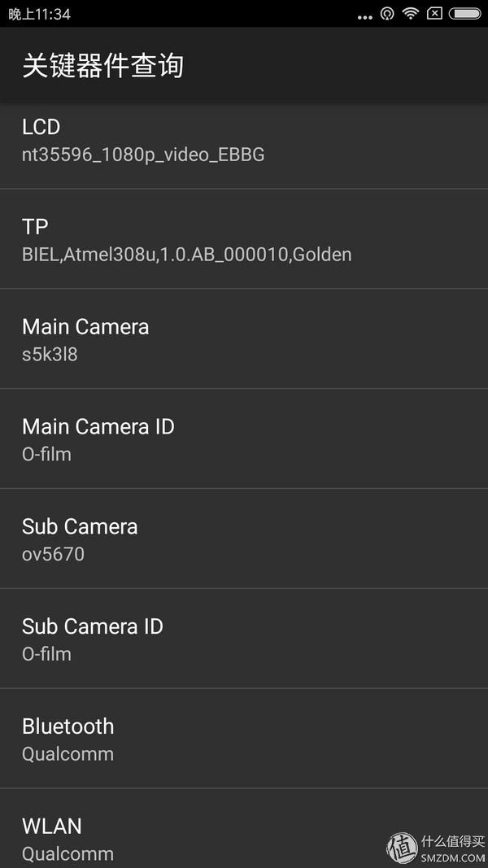Tap the ov5670 sensor value
This screenshot has height=868, width=488.
click(53, 554)
